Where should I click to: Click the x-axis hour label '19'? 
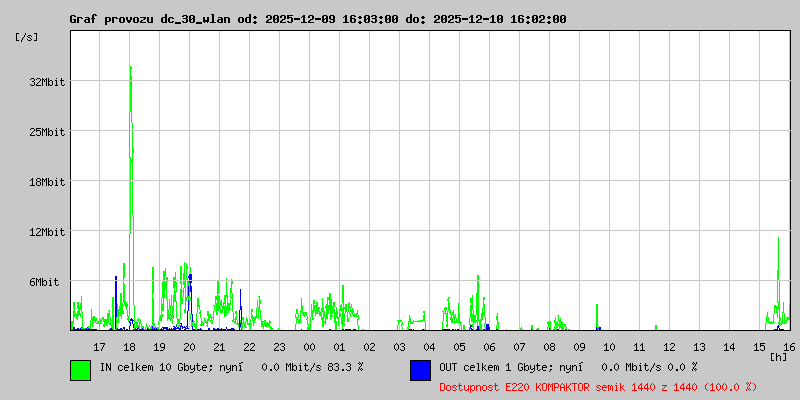159,347
